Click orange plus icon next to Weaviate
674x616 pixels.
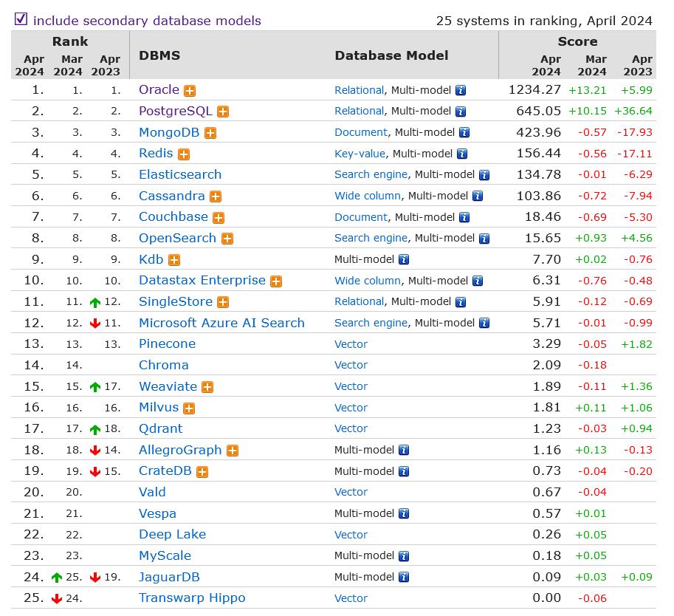click(x=207, y=387)
